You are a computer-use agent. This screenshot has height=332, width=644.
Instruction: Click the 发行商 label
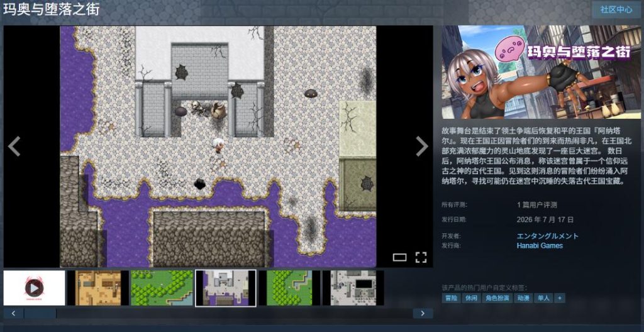coord(451,246)
